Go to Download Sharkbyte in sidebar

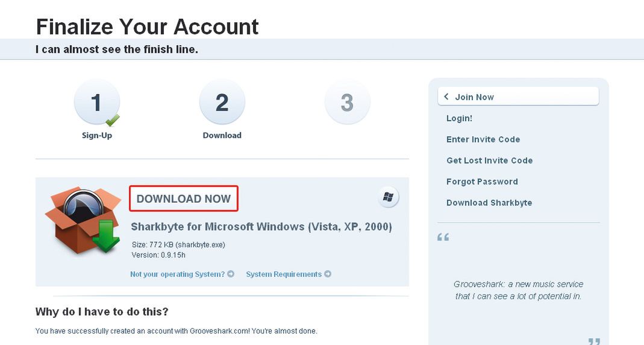pyautogui.click(x=489, y=203)
